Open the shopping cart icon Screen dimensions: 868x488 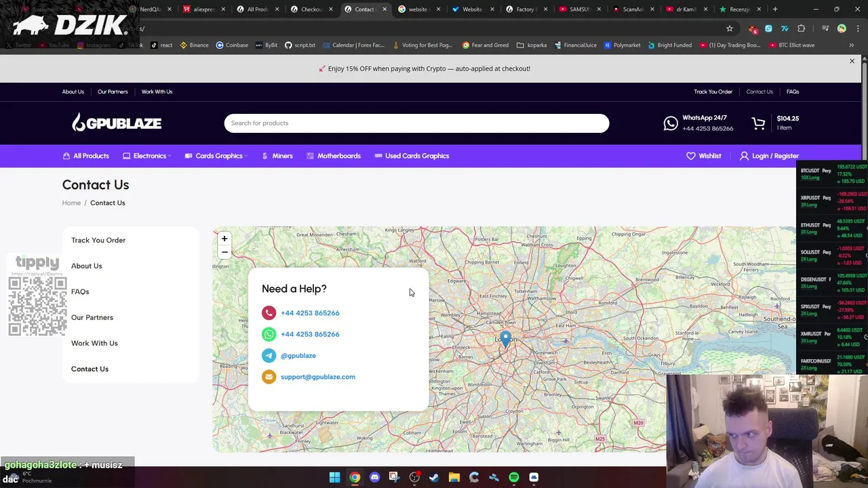758,123
